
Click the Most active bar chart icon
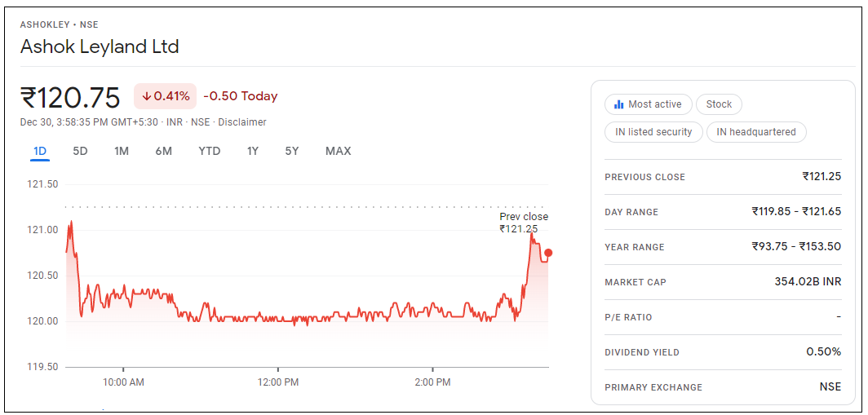pyautogui.click(x=618, y=104)
